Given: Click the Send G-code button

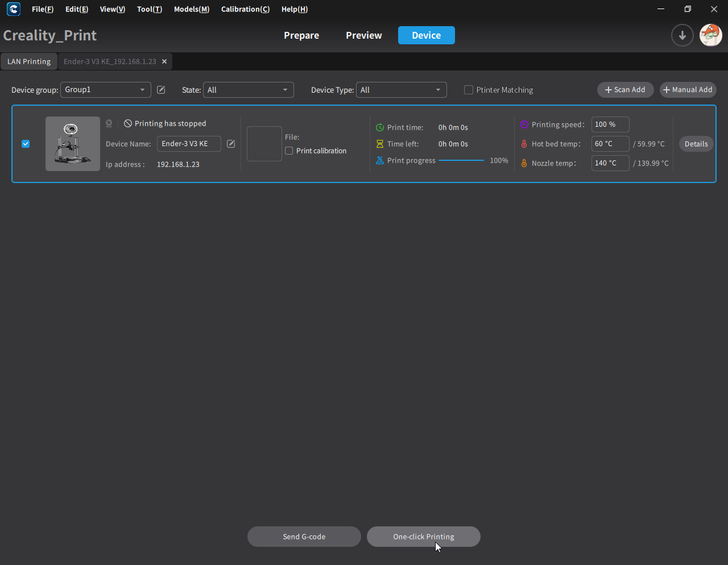Looking at the screenshot, I should tap(304, 537).
